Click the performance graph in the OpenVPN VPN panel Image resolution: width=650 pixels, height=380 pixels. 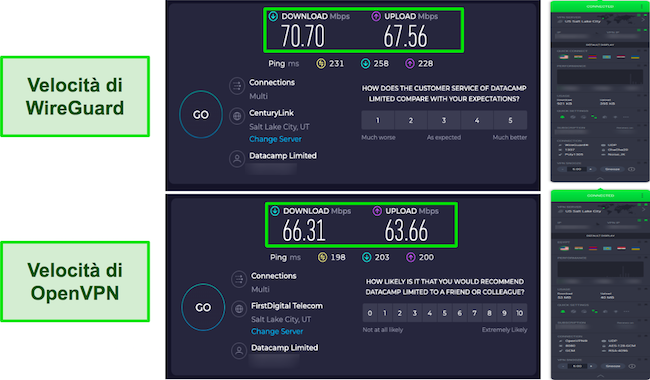coord(601,269)
